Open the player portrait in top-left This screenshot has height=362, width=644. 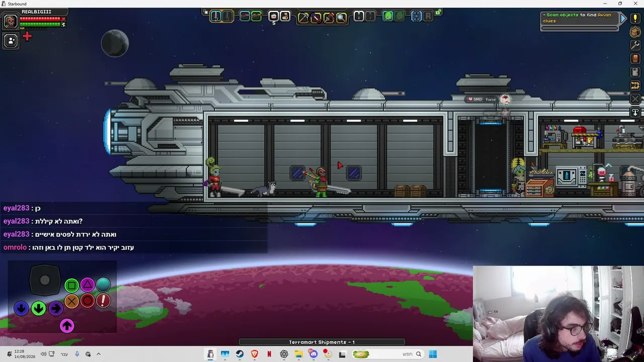tap(10, 21)
